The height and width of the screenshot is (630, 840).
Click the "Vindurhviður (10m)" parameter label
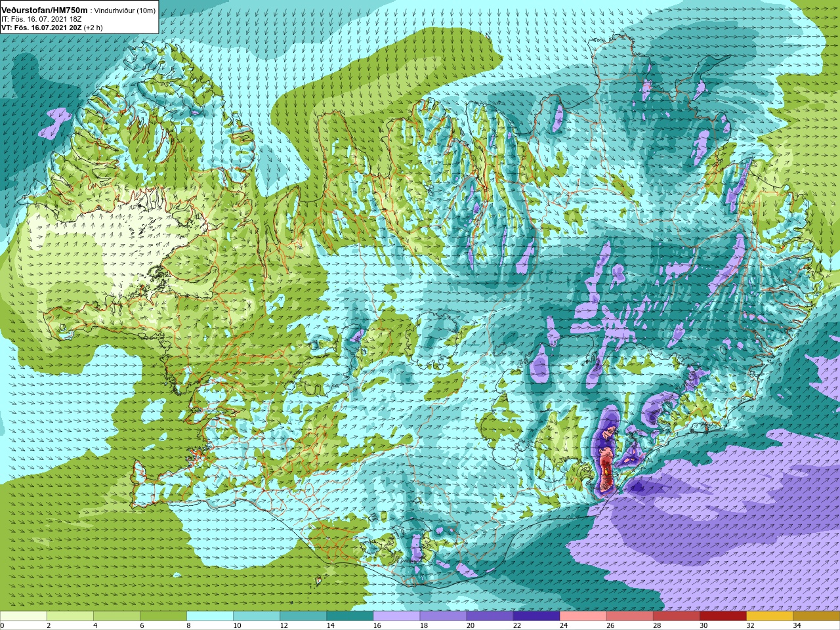(125, 11)
